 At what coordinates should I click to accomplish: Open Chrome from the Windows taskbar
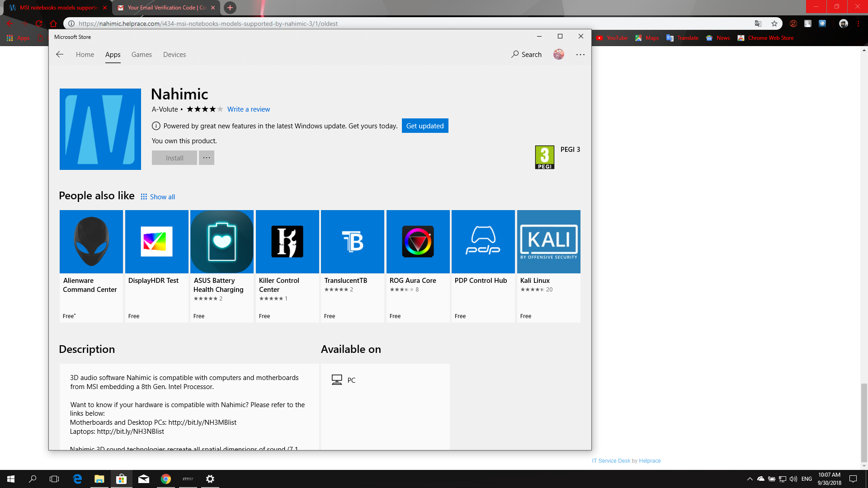pos(166,479)
